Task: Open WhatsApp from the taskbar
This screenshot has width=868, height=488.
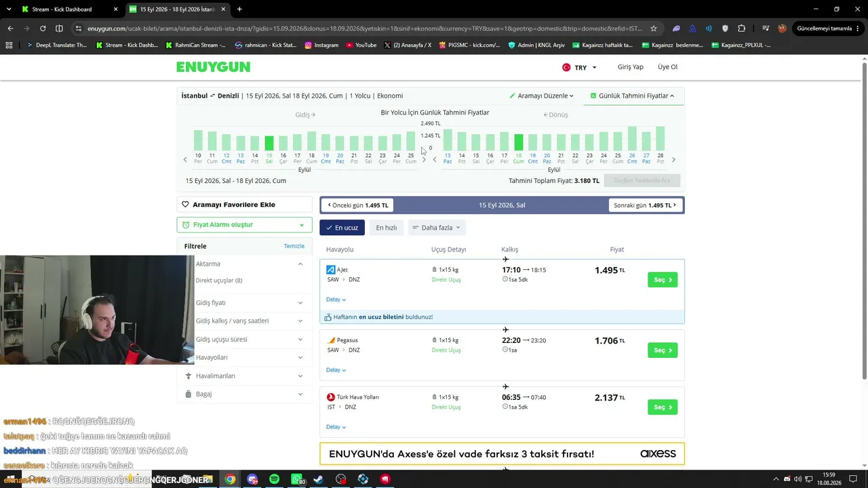Action: [x=297, y=479]
